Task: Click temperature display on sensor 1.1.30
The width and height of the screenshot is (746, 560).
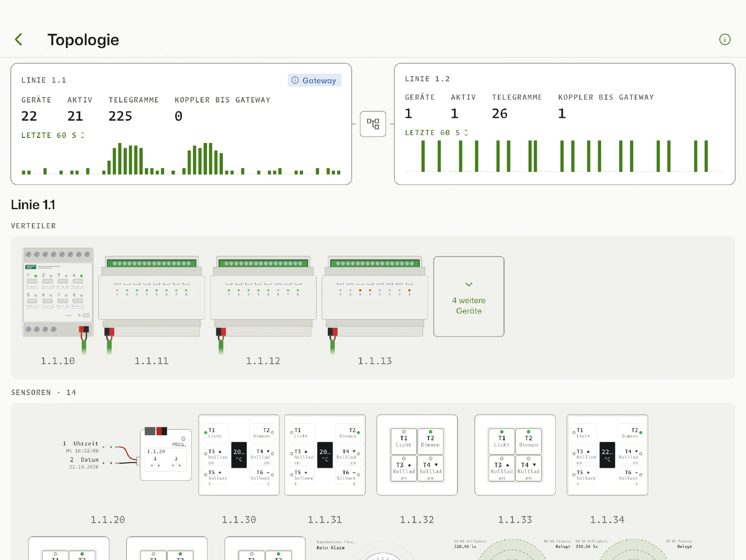Action: click(x=239, y=455)
